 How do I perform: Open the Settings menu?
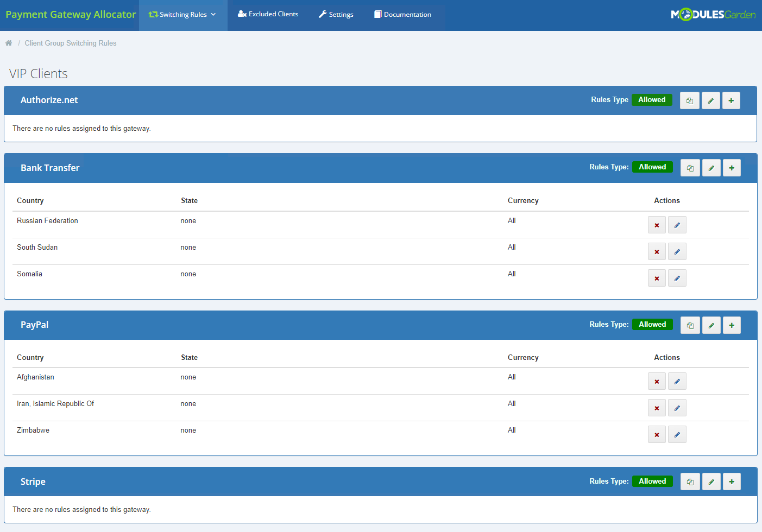click(336, 15)
